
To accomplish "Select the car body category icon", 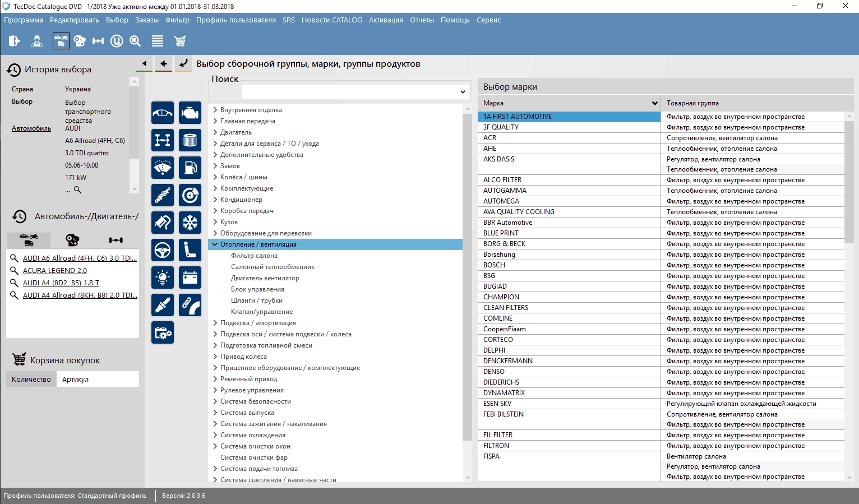I will pos(163,113).
